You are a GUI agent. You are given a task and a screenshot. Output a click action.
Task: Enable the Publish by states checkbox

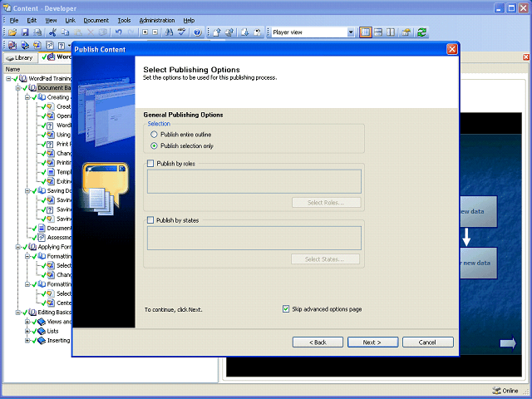(x=150, y=220)
